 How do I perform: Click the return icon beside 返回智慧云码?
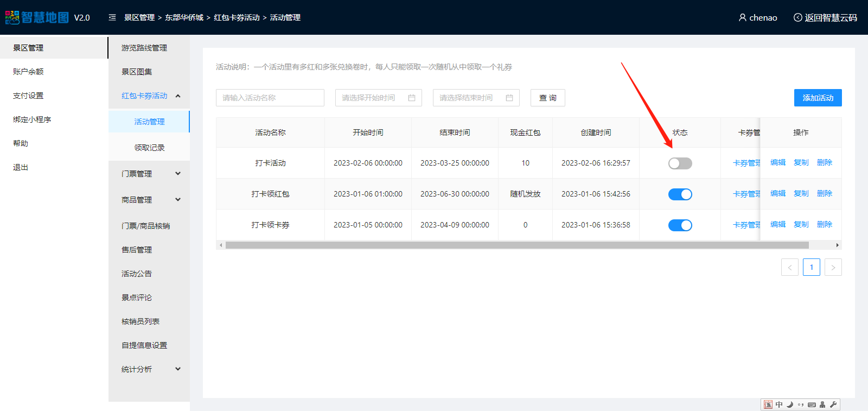coord(797,17)
